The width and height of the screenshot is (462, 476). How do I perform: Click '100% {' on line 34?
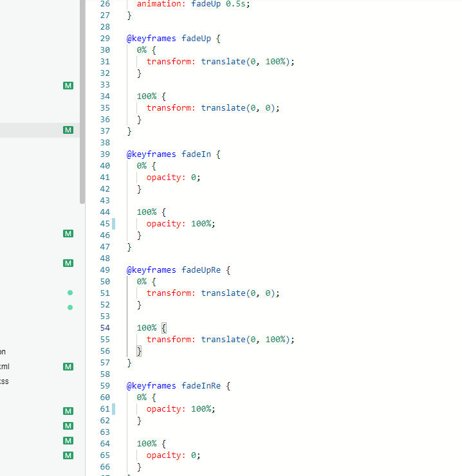[x=151, y=96]
